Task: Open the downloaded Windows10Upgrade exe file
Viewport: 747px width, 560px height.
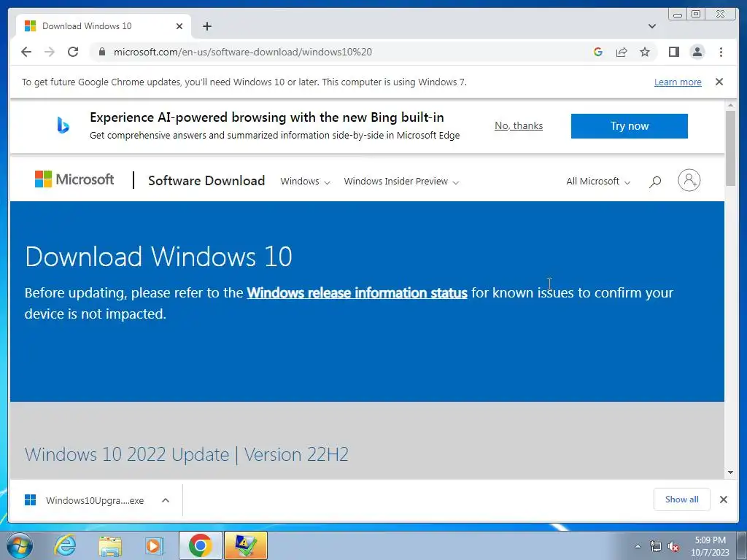Action: coord(85,500)
